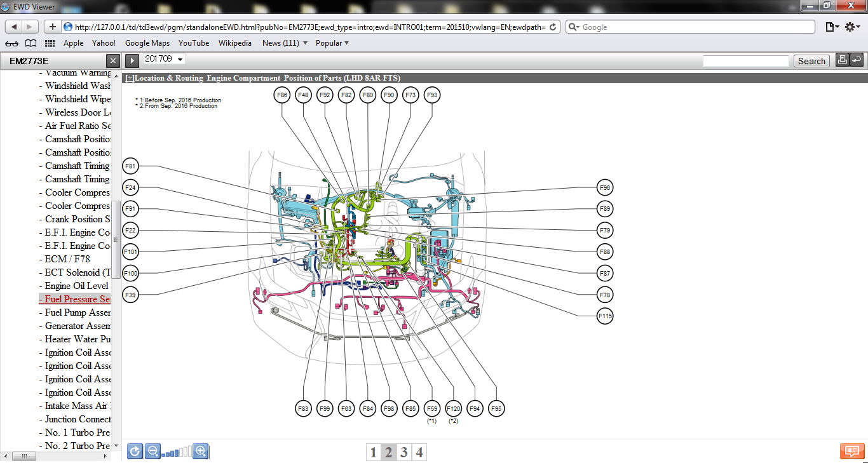Screen dimensions: 868x463
Task: Zoom out of the diagram with magnifier minus
Action: (x=153, y=452)
